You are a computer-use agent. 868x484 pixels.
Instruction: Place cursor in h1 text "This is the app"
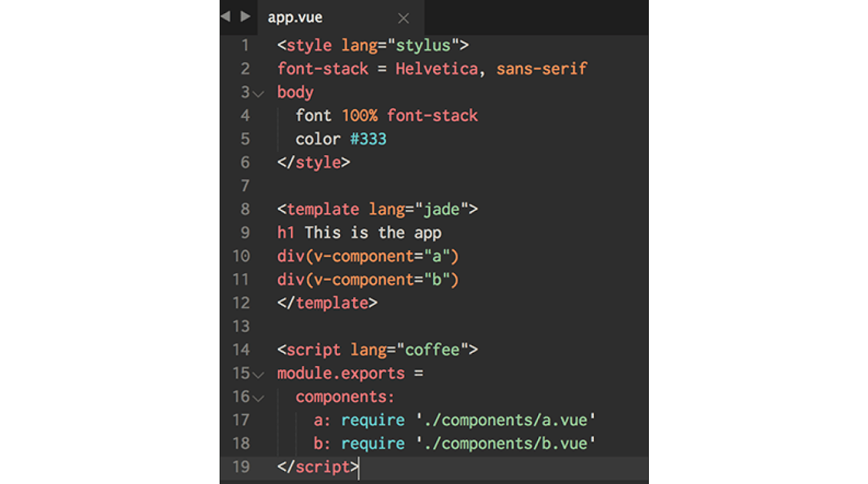(x=373, y=233)
